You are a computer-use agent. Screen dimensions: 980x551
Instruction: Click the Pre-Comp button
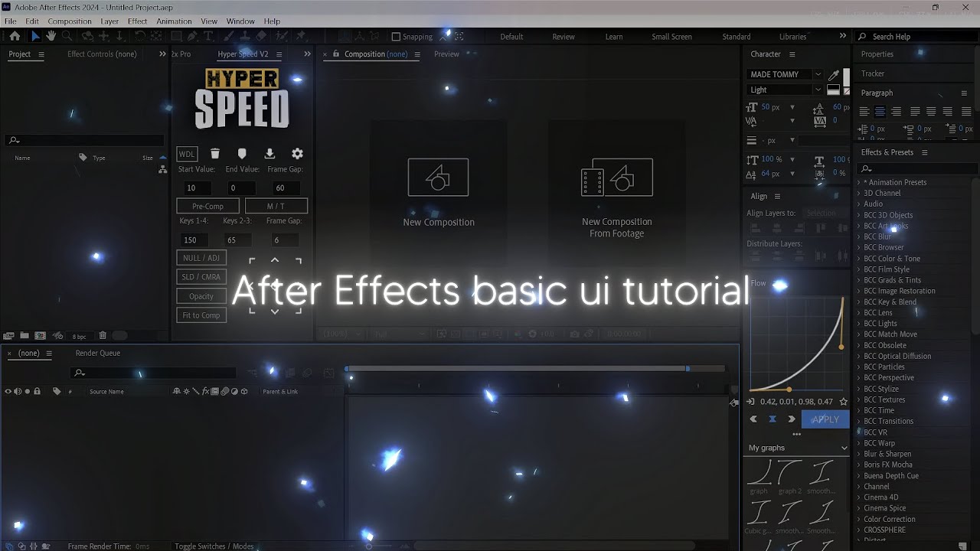pyautogui.click(x=207, y=206)
